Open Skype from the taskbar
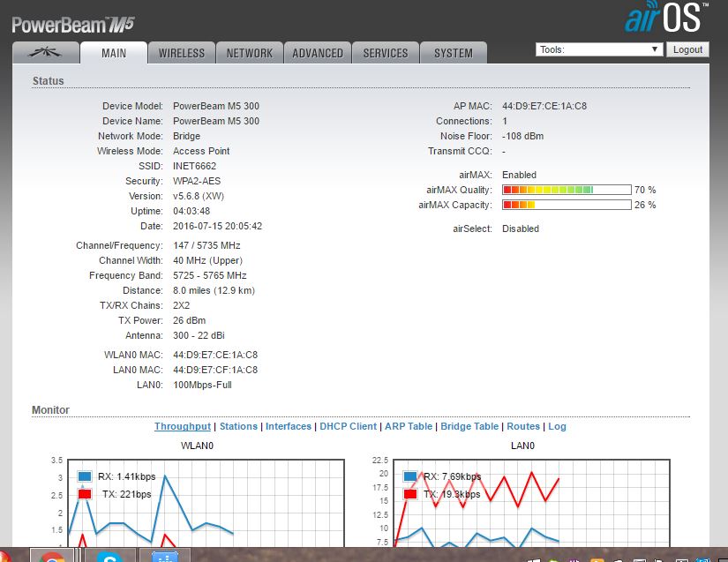 click(x=109, y=556)
